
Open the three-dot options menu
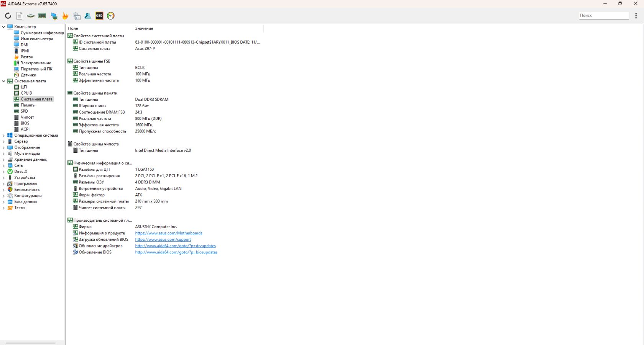pos(636,16)
